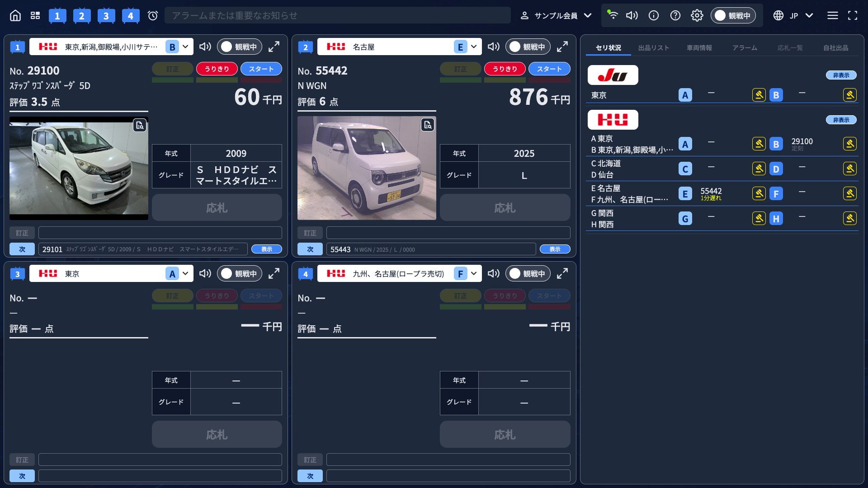Toggle 観戦中 switch in panel 1
The image size is (868, 488).
tap(240, 47)
